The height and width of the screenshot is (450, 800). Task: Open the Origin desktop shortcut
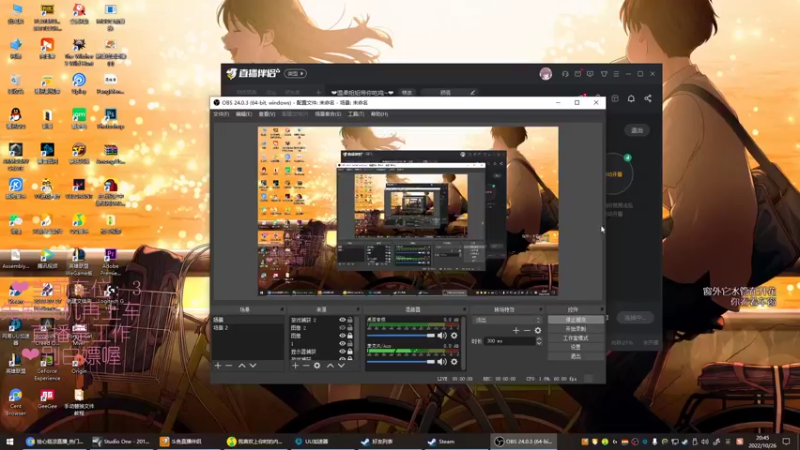pos(79,364)
